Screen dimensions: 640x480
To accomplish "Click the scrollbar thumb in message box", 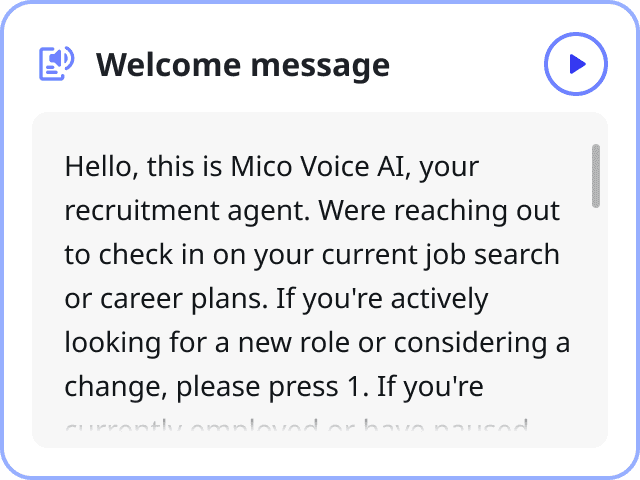I will (596, 176).
